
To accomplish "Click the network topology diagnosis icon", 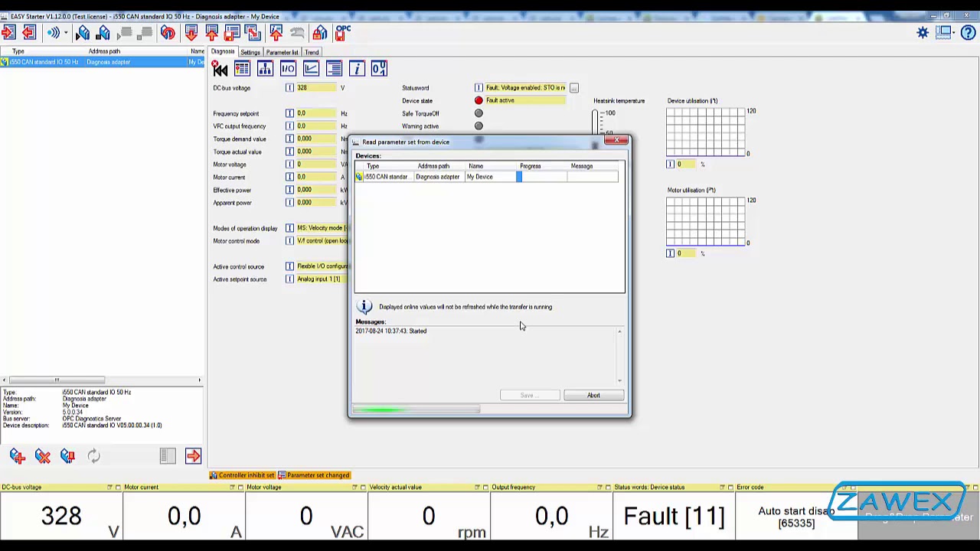I will 265,70.
